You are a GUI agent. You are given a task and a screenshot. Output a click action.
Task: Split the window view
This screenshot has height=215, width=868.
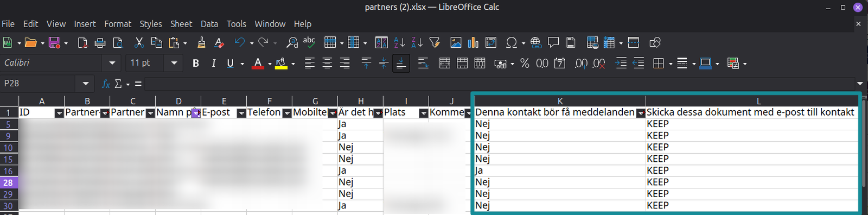point(633,43)
